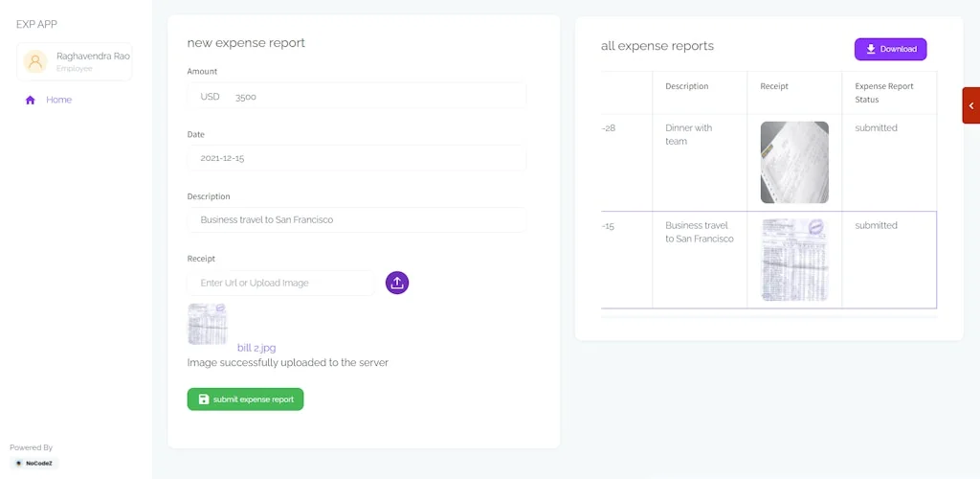The height and width of the screenshot is (479, 980).
Task: Click the submitted status in Dinner row
Action: (x=876, y=127)
